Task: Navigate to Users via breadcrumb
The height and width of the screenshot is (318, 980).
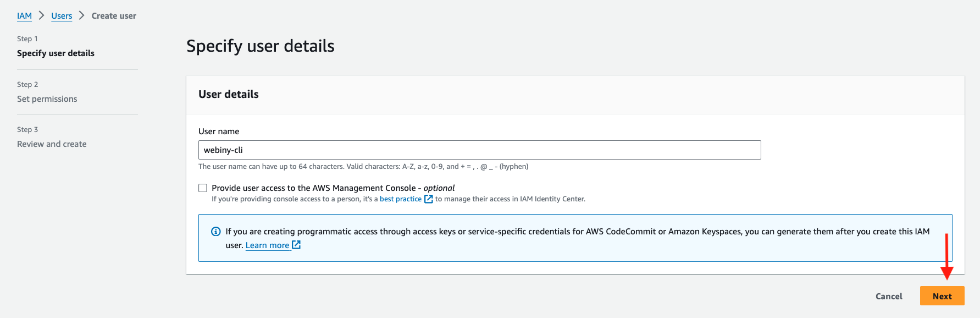Action: click(62, 16)
